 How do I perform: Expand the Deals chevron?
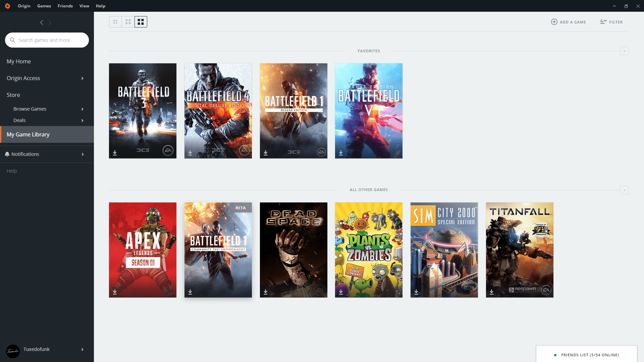click(x=83, y=120)
